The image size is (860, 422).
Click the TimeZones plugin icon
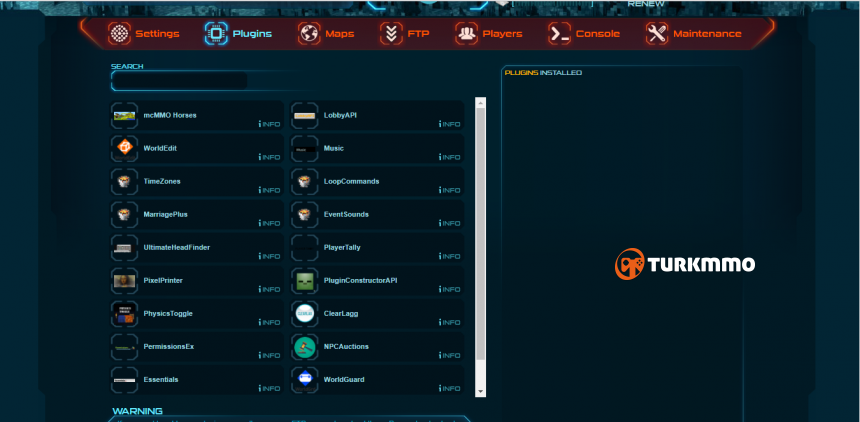pos(125,182)
